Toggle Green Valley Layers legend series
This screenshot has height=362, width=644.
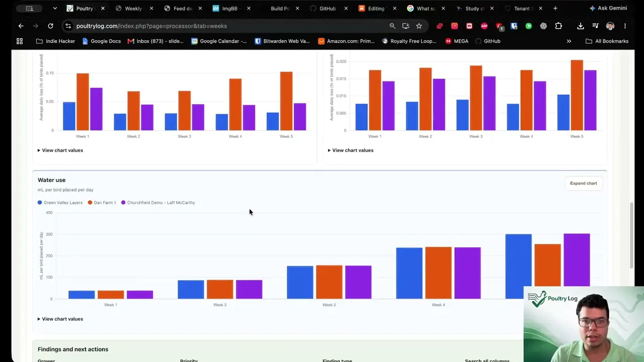(x=60, y=203)
